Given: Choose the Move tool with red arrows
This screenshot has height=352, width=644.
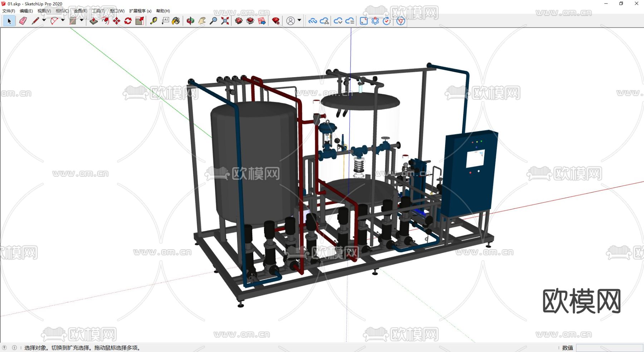Looking at the screenshot, I should pos(117,21).
